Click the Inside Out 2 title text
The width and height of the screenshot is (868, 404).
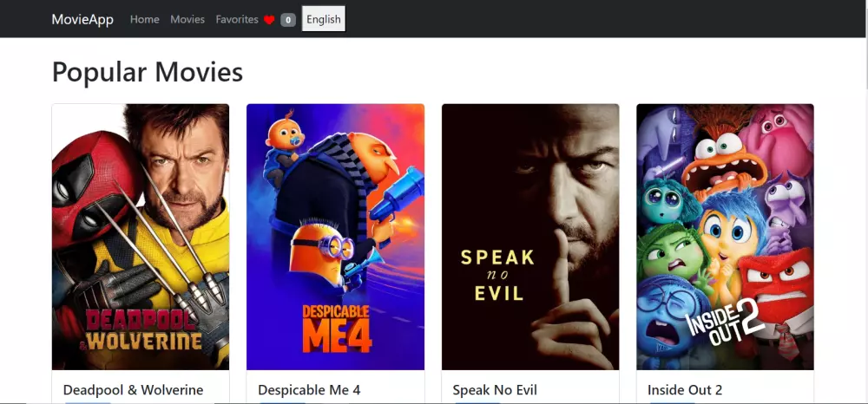(685, 390)
